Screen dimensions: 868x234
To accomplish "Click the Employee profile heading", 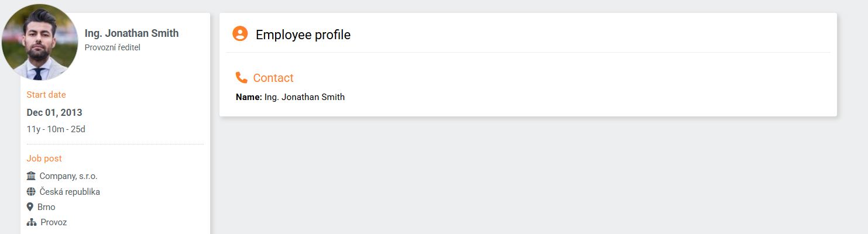I will pyautogui.click(x=303, y=35).
